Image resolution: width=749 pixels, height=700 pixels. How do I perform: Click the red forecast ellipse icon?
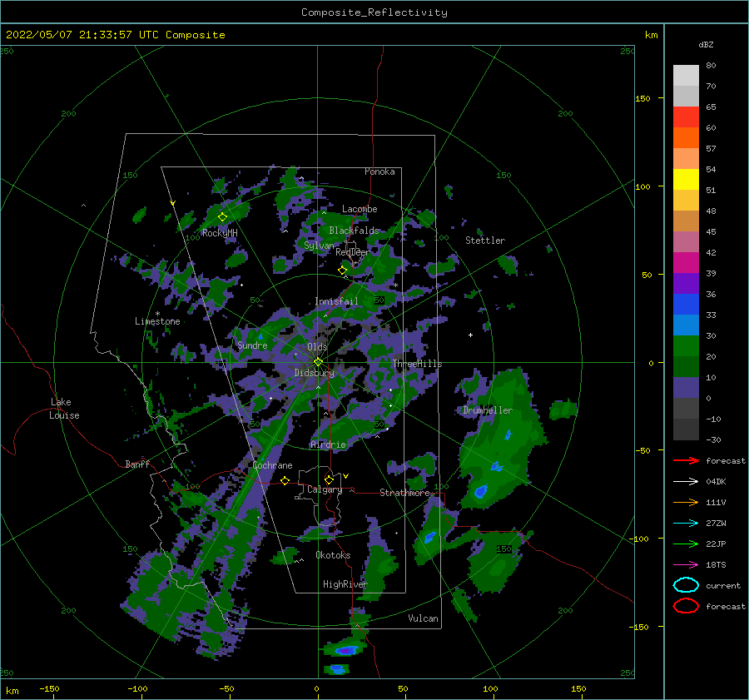coord(686,606)
